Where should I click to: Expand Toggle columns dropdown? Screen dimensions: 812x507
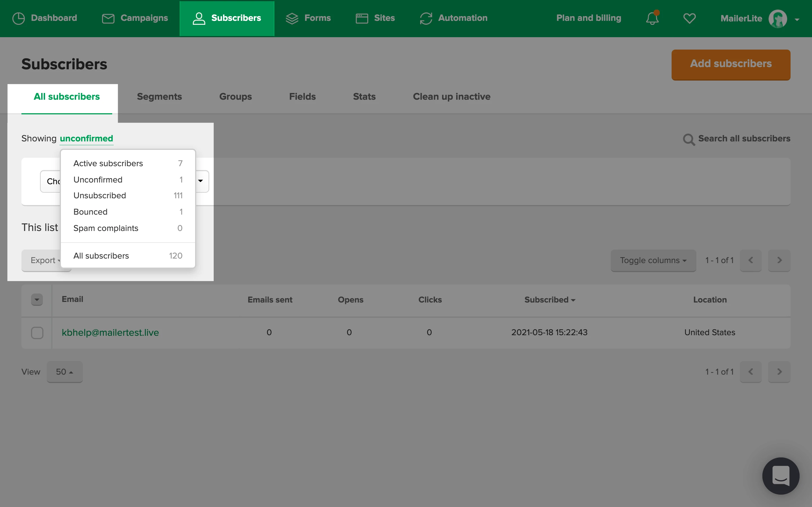point(653,260)
